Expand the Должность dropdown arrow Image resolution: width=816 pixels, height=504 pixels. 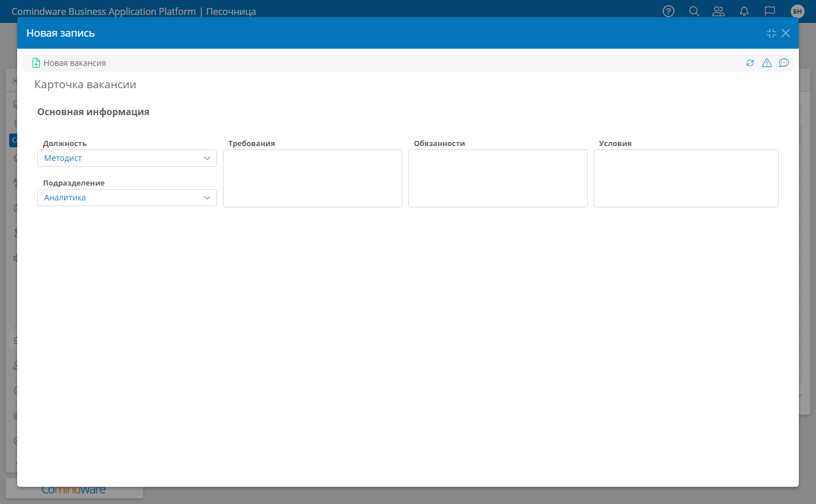point(207,158)
